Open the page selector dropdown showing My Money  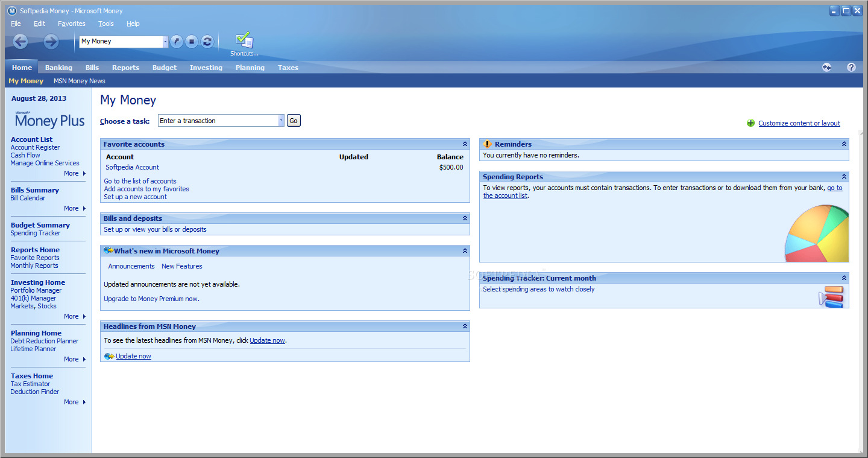pyautogui.click(x=166, y=42)
